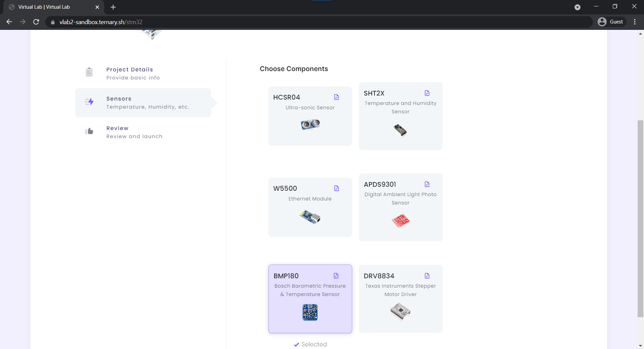The image size is (644, 349).
Task: Click the DRV8834 stepper driver image
Action: pos(400,311)
